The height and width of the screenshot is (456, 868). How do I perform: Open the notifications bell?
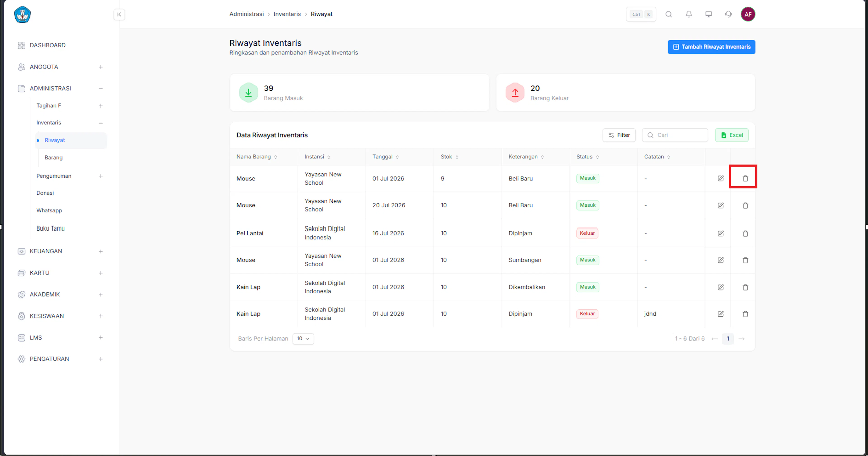[x=689, y=14]
